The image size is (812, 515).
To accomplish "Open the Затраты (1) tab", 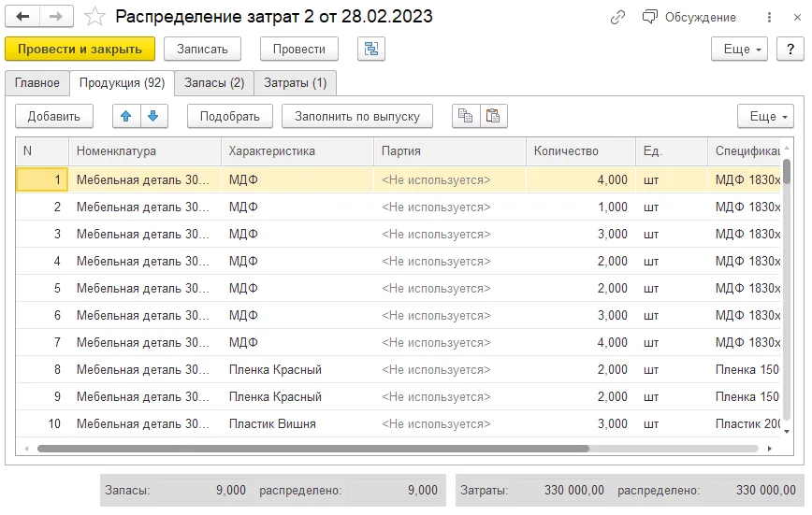I will (x=296, y=83).
